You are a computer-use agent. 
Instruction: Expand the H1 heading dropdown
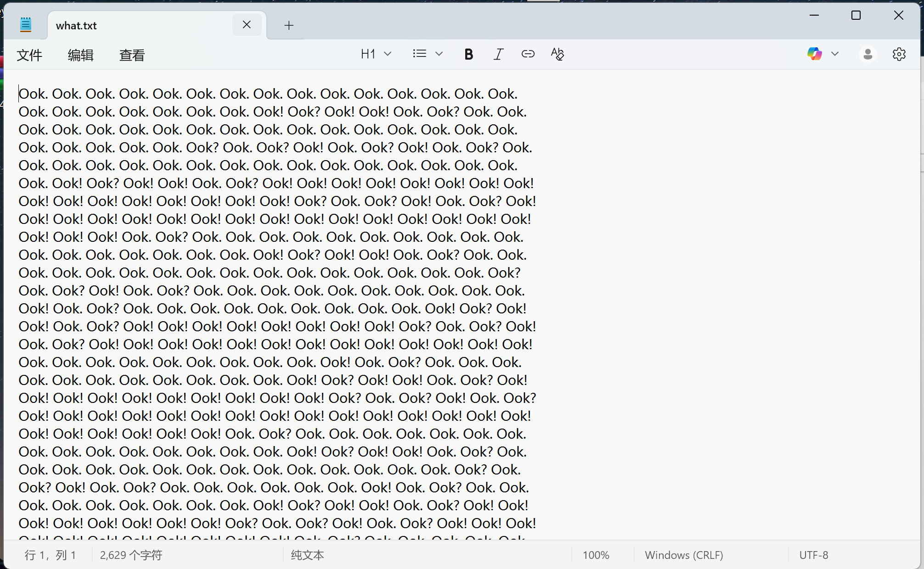tap(376, 54)
